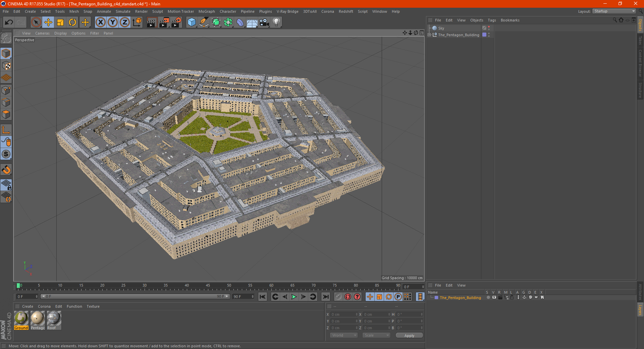Screen dimensions: 644x349
Task: Click Record Active Objects button
Action: (x=338, y=297)
